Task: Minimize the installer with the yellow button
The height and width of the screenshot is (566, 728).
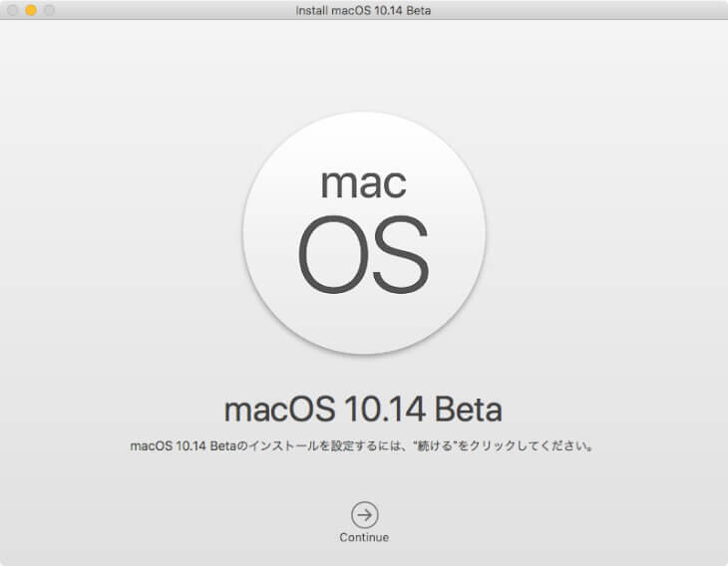Action: pos(31,10)
